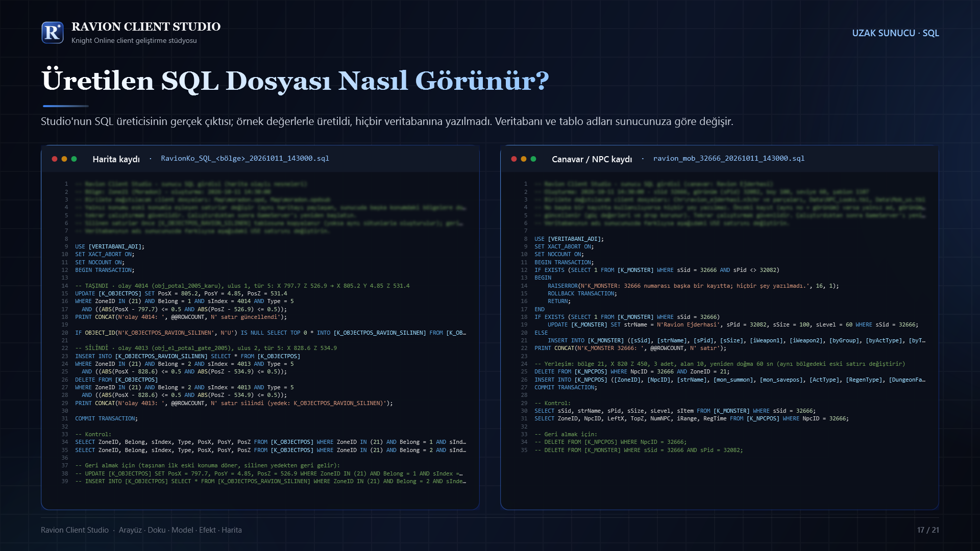Click footer item Harita

point(232,530)
